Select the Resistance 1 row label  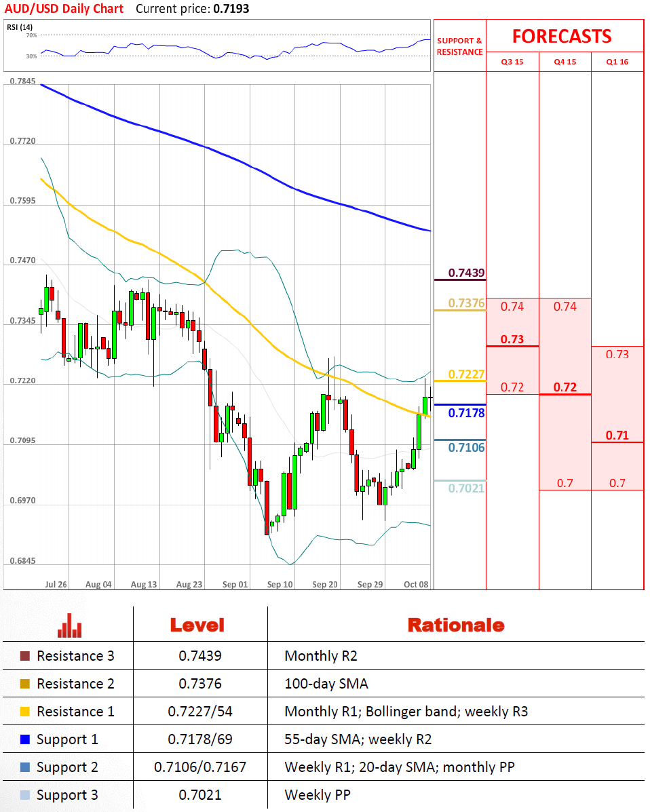[x=75, y=712]
